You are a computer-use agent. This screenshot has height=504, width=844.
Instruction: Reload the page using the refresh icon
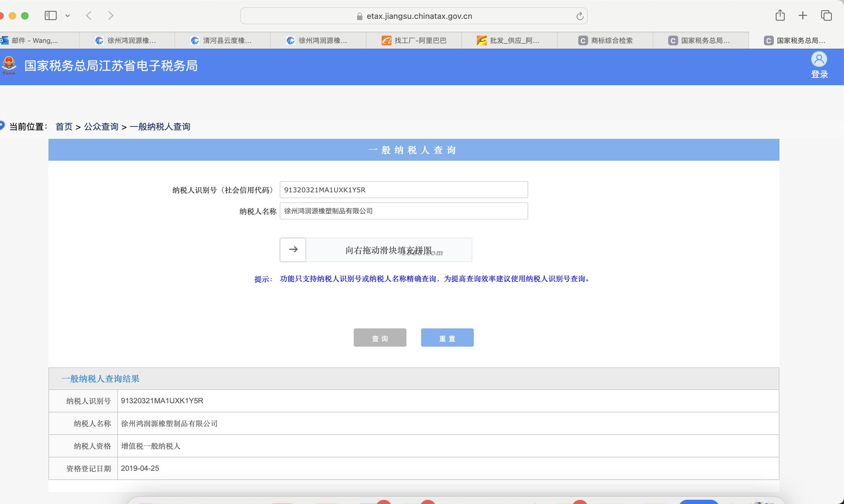pyautogui.click(x=580, y=16)
